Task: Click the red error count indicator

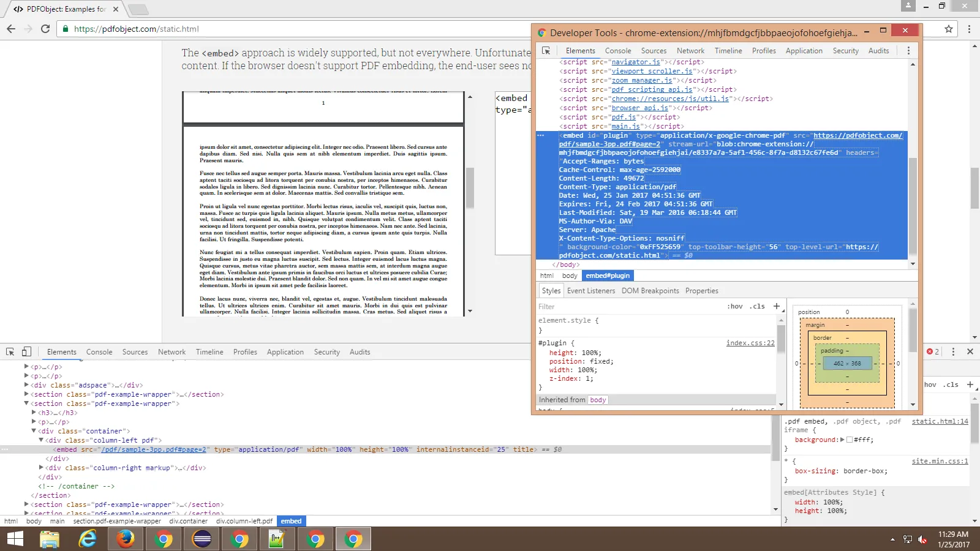Action: (x=933, y=351)
